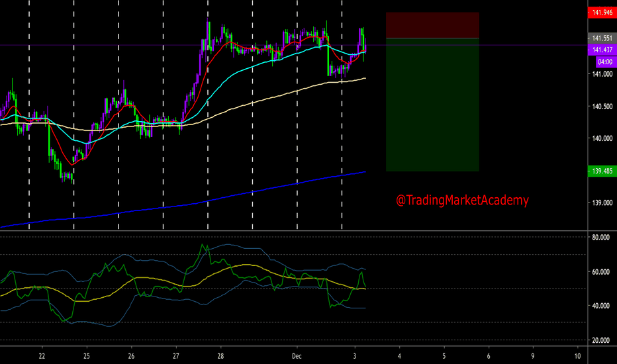Select the blue long-term moving average line
Screen dimensions: 617x364
coord(183,205)
